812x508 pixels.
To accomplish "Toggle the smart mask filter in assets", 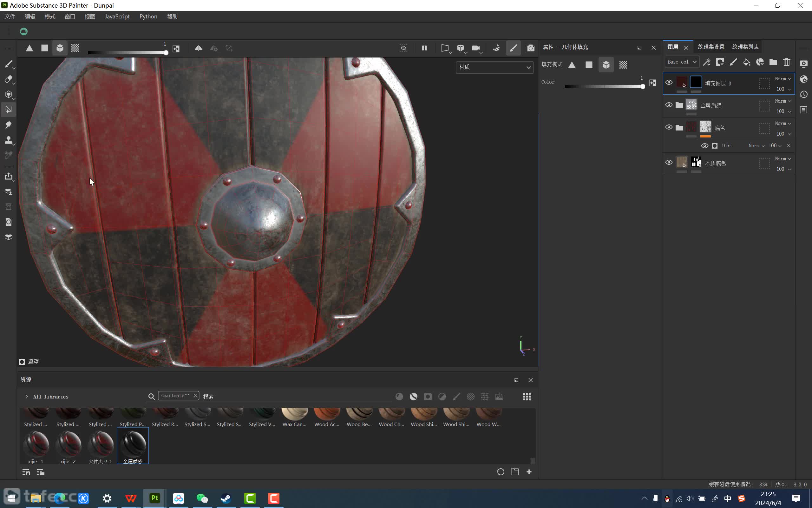I will [428, 397].
